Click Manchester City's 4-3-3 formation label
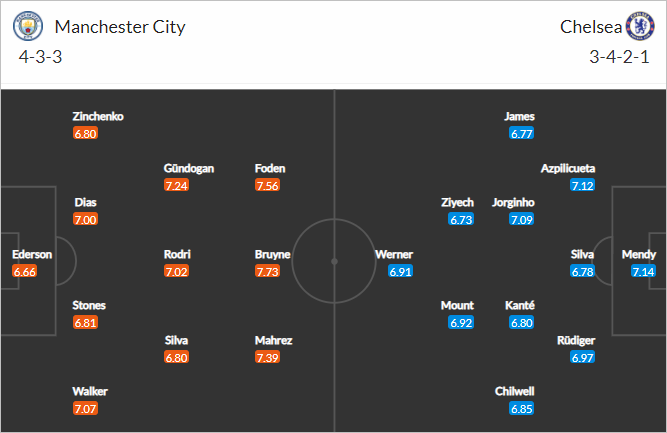 (x=40, y=56)
